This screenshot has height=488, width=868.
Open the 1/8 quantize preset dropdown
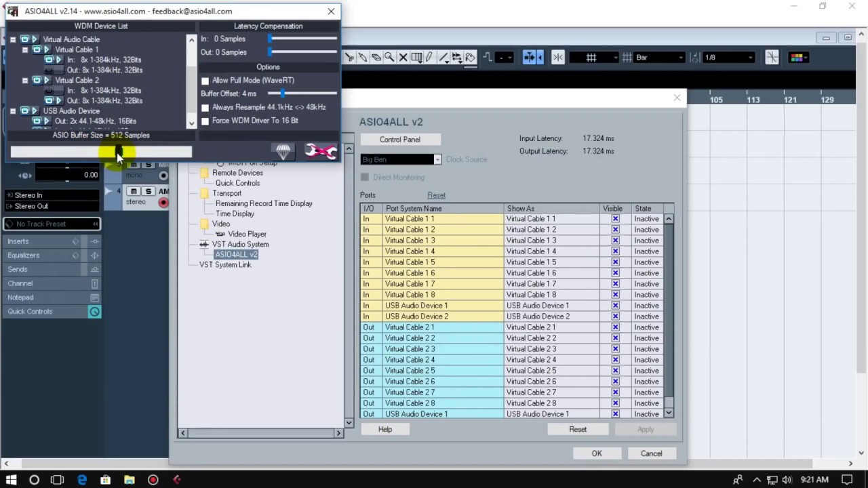click(x=729, y=58)
